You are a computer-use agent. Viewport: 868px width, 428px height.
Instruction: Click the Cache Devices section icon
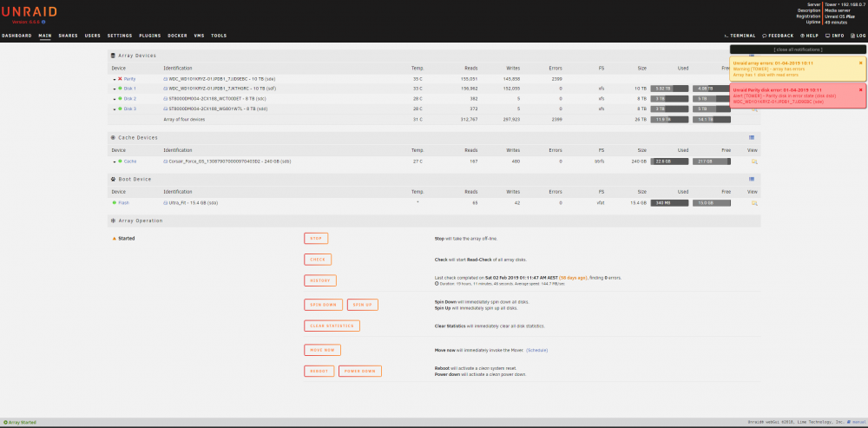click(114, 137)
